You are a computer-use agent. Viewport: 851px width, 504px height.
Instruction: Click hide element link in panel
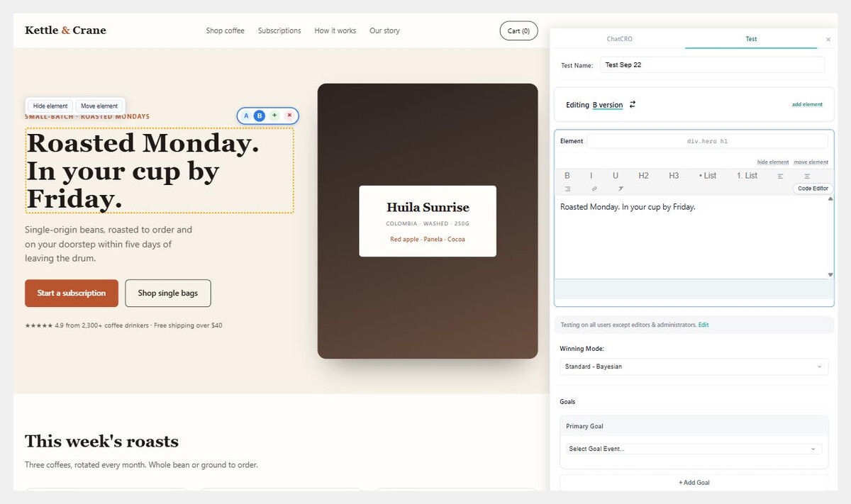tap(773, 162)
